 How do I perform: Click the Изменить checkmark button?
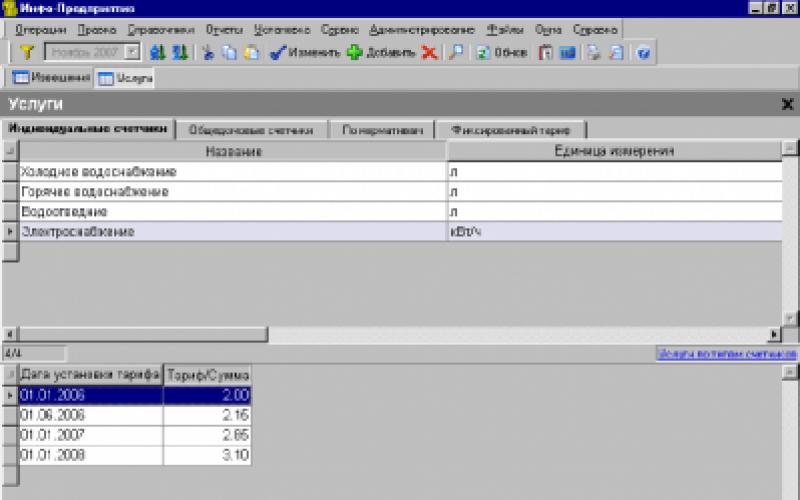tap(305, 53)
